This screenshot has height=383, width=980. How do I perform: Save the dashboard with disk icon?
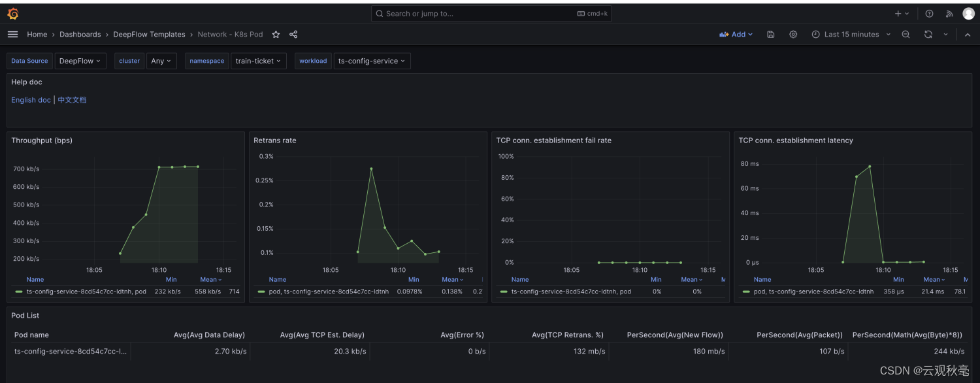tap(771, 35)
